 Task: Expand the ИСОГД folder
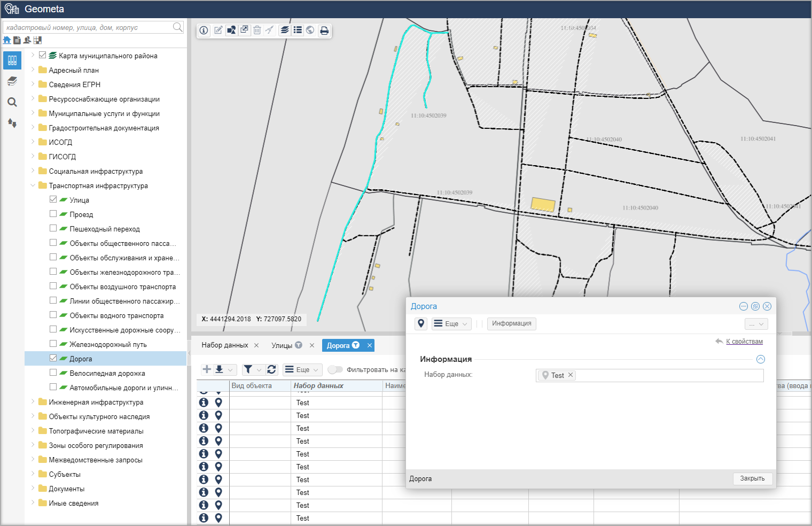point(32,142)
